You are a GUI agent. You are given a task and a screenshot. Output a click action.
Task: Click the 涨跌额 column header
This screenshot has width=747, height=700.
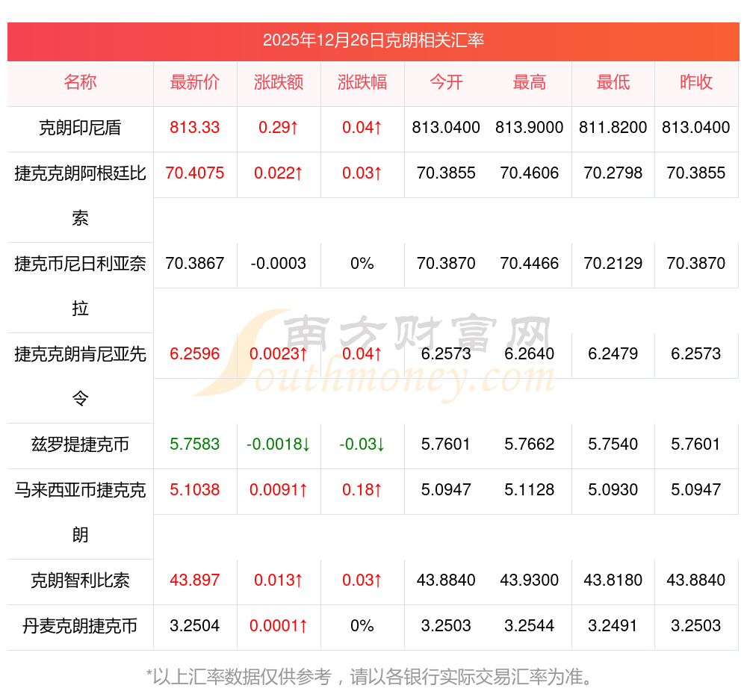point(278,82)
